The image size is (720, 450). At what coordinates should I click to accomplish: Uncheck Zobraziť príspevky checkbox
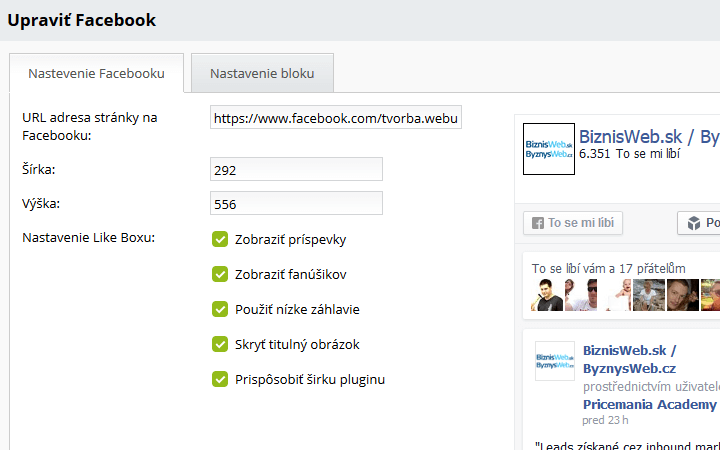(220, 239)
